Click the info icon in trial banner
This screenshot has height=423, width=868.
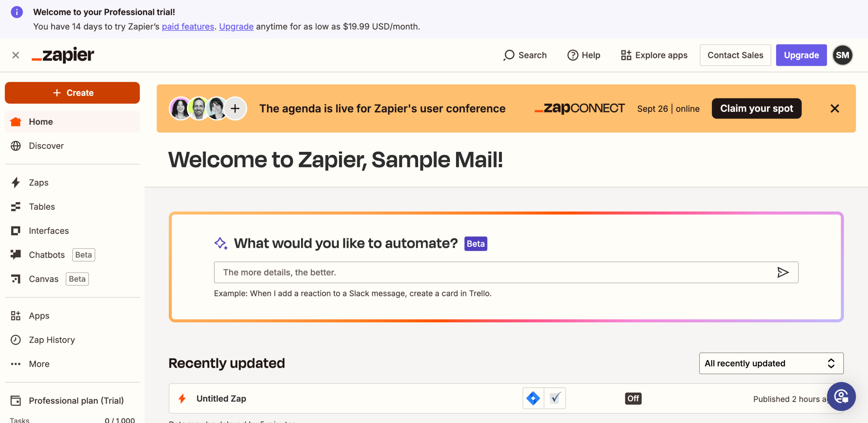click(17, 12)
